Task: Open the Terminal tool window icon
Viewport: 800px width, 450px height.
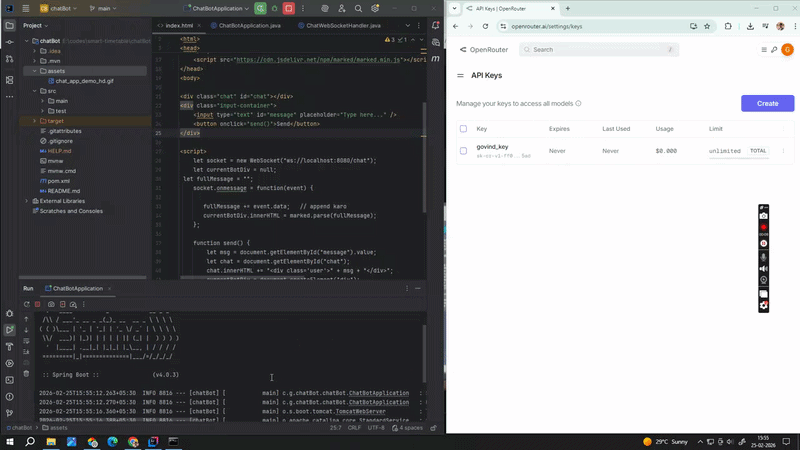Action: coord(10,380)
